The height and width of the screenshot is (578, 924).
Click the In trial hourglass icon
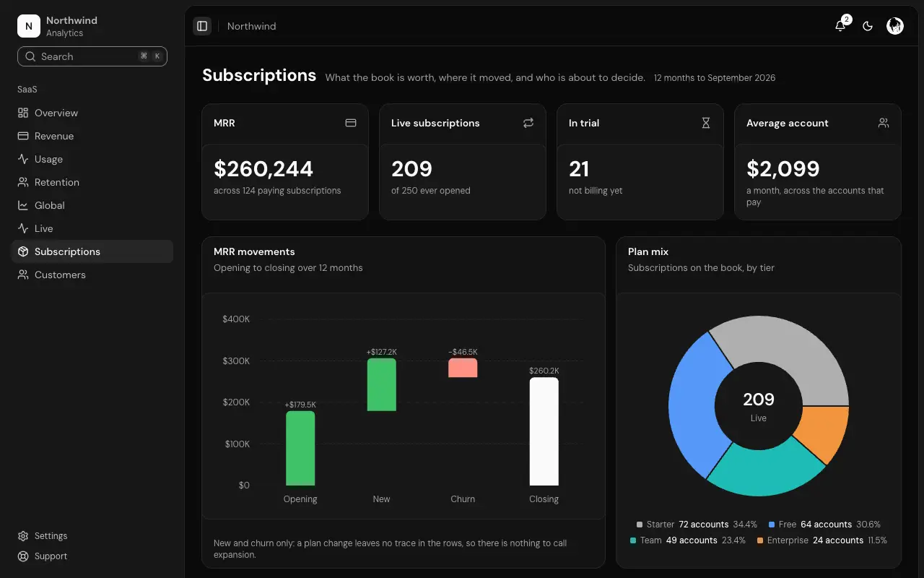coord(706,123)
